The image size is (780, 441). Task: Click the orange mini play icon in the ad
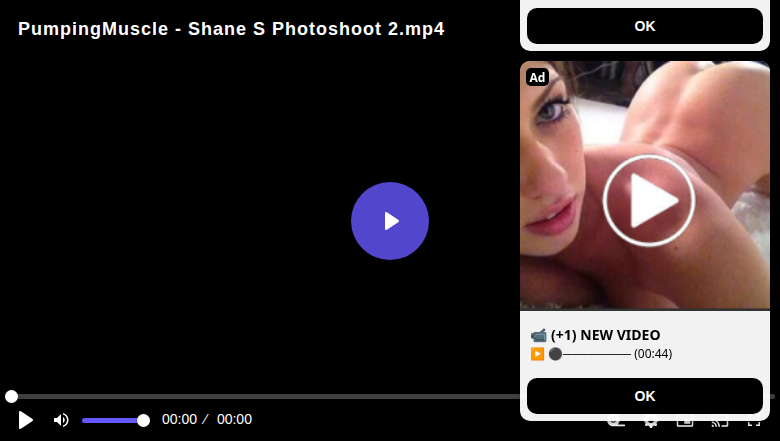(x=537, y=353)
